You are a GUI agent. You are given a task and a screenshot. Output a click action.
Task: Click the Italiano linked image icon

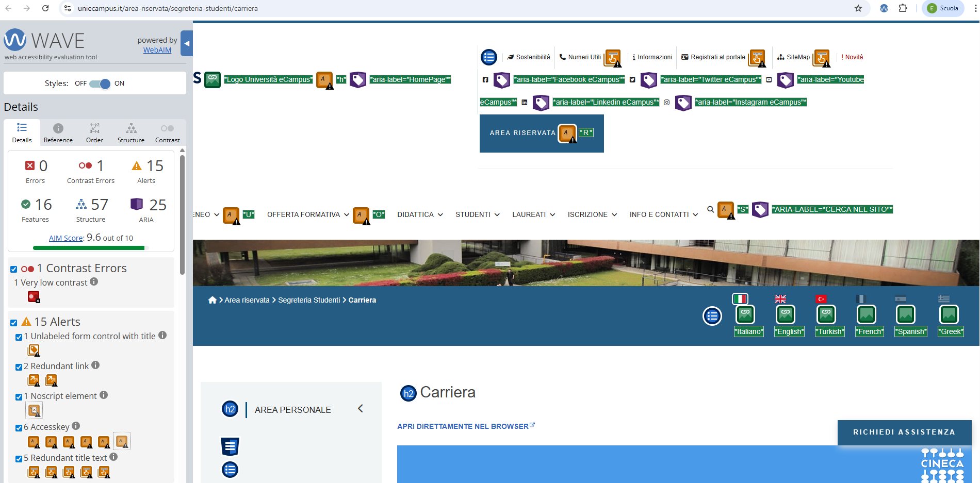(745, 314)
